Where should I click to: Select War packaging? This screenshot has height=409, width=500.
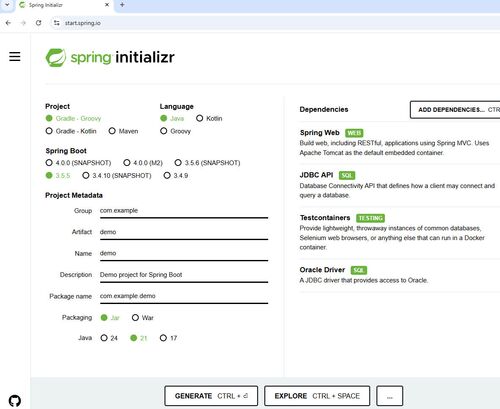pyautogui.click(x=143, y=318)
